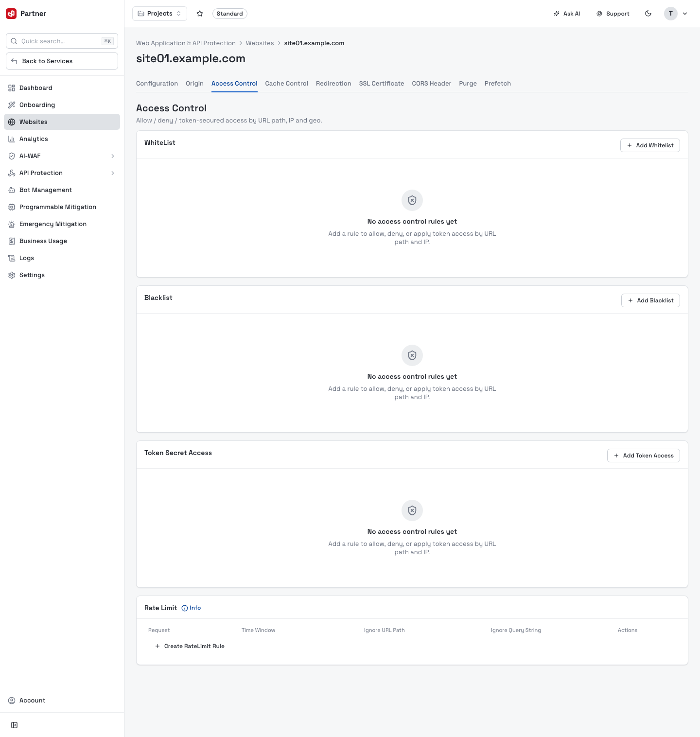Click the Onboarding wand icon

[x=12, y=105]
